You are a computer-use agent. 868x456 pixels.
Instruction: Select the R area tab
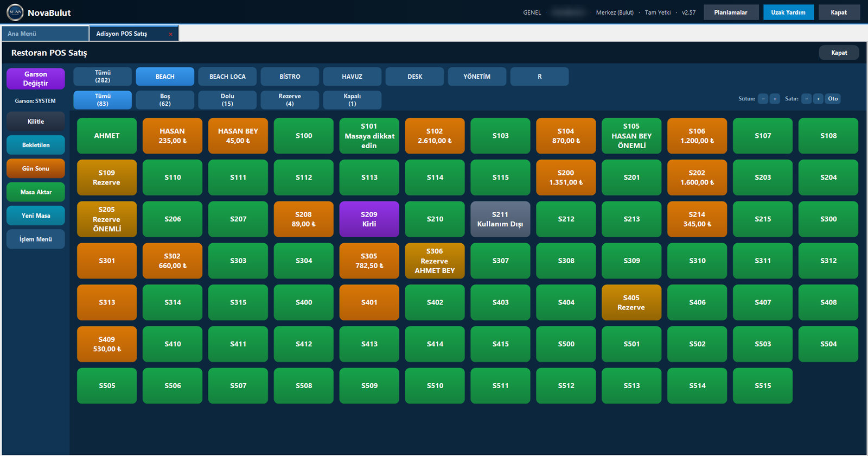539,77
